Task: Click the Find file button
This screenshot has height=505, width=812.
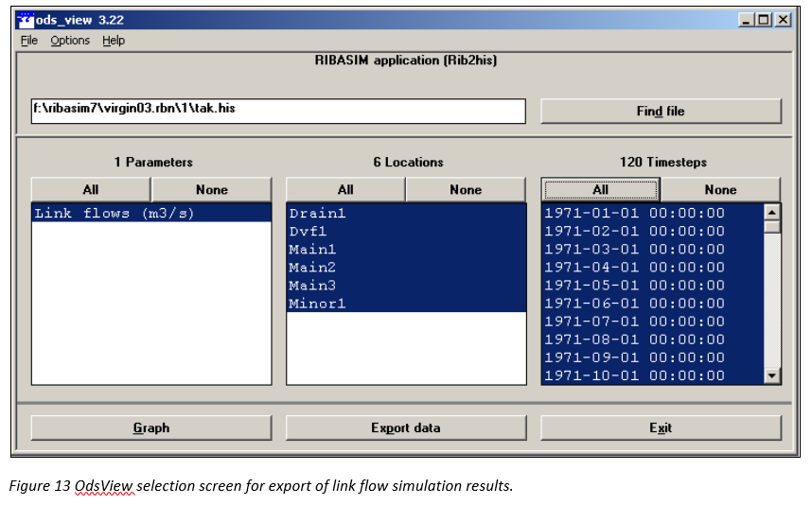Action: [661, 112]
